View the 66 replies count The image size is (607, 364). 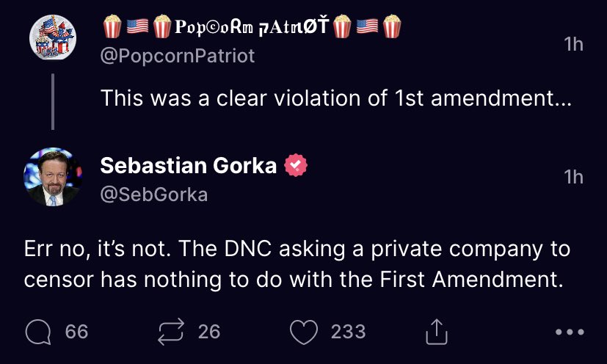pyautogui.click(x=76, y=332)
